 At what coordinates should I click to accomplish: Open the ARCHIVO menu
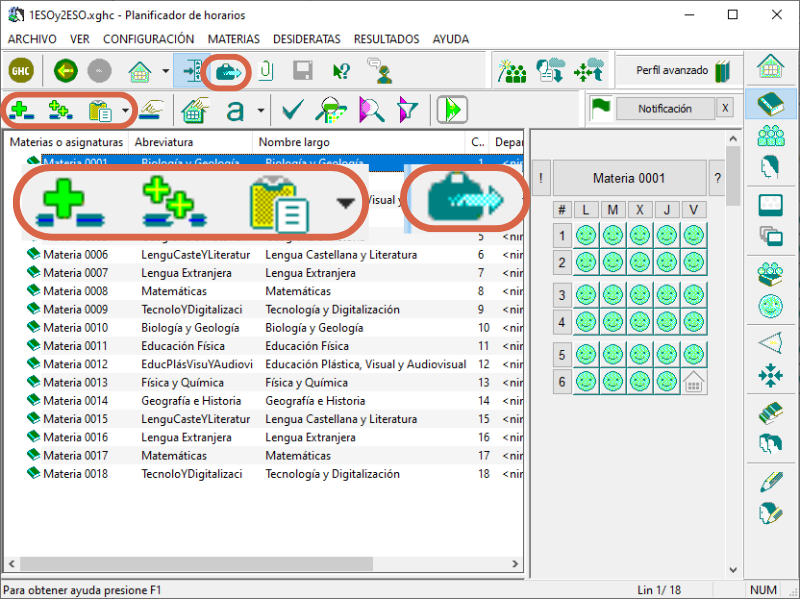[32, 39]
